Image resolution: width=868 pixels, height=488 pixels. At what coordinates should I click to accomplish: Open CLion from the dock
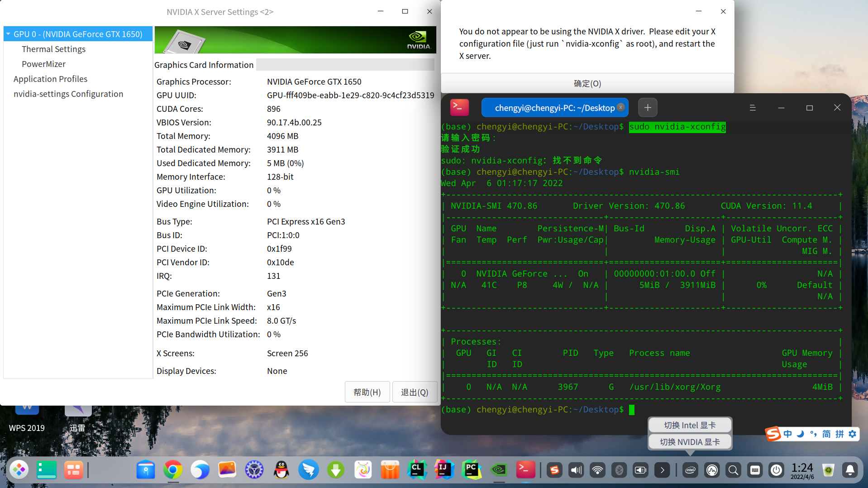click(417, 470)
